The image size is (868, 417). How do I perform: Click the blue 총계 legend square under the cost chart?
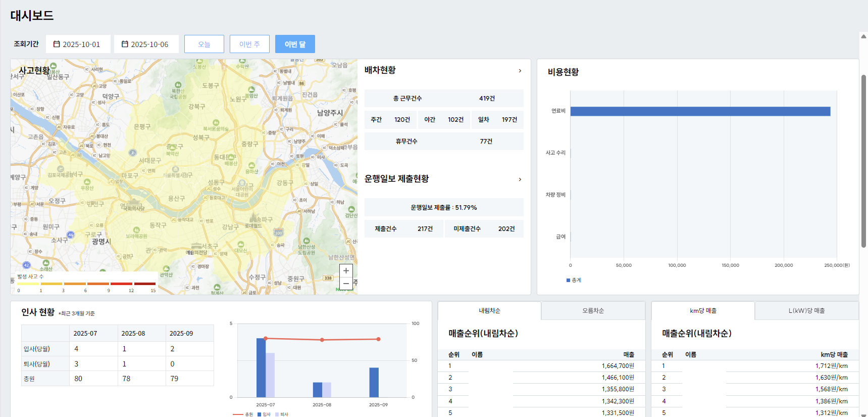click(x=568, y=280)
